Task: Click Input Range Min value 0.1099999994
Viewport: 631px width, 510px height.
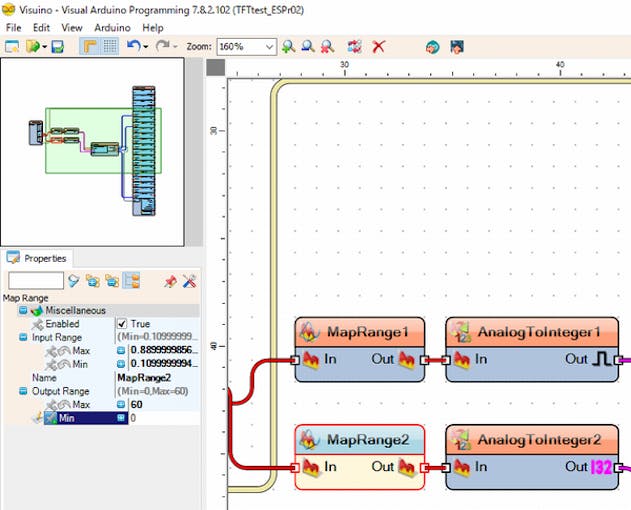Action: click(x=164, y=364)
